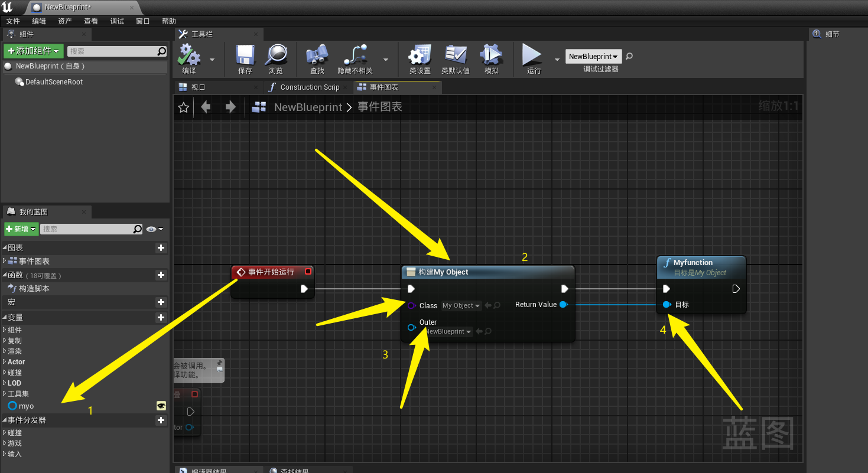868x473 pixels.
Task: Collapse the 事件分发器 section
Action: (5, 420)
